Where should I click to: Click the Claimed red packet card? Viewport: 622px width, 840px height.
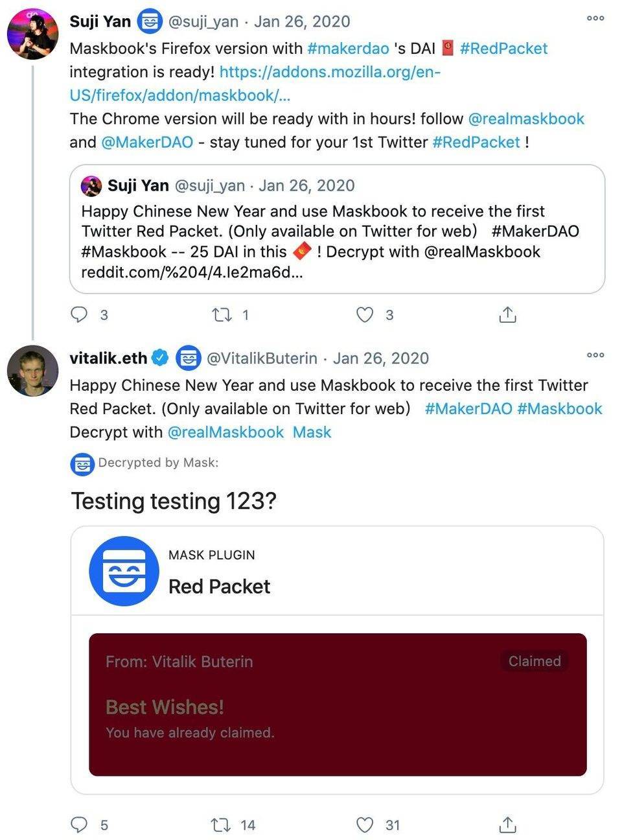[337, 704]
